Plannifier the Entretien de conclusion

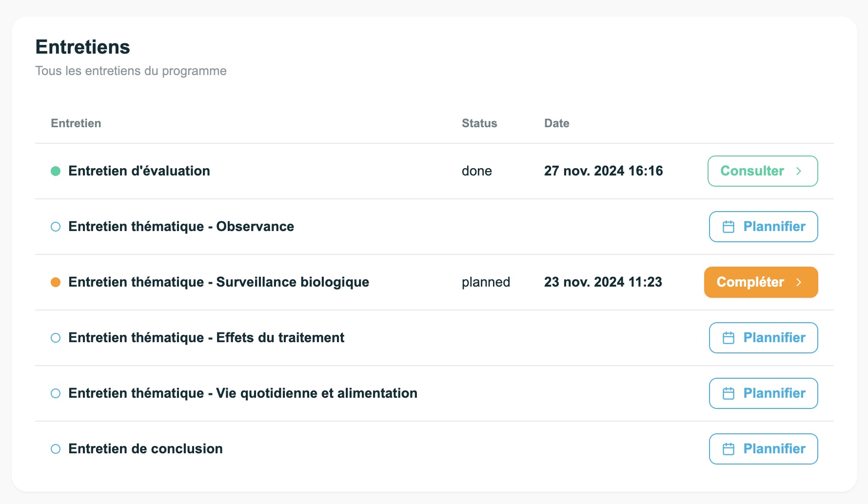(x=763, y=449)
